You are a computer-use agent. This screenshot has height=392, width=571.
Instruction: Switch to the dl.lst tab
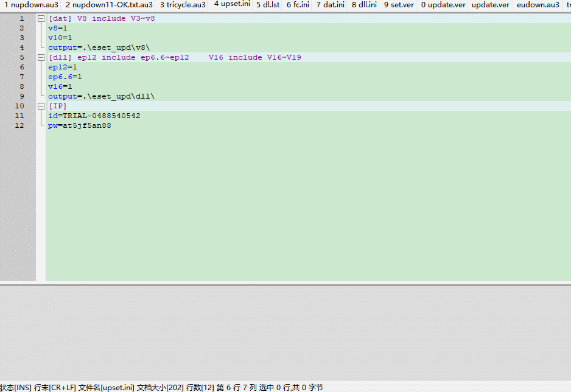coord(268,5)
